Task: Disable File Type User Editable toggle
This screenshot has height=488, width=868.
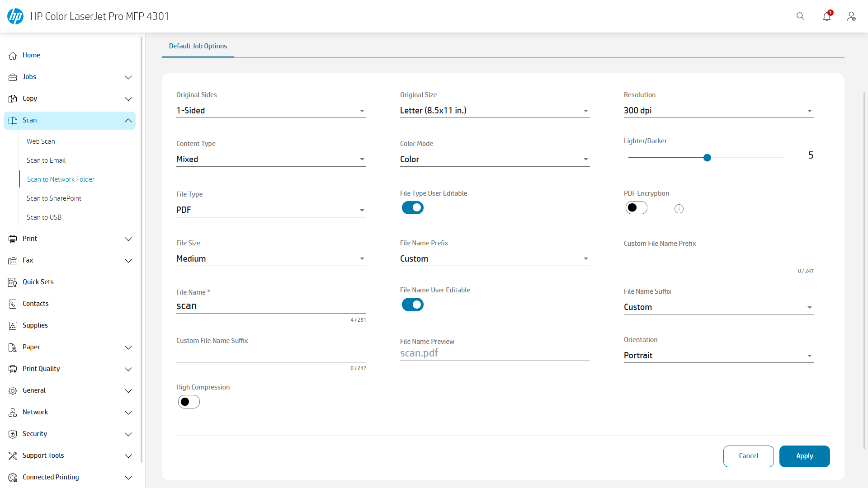Action: coord(413,208)
